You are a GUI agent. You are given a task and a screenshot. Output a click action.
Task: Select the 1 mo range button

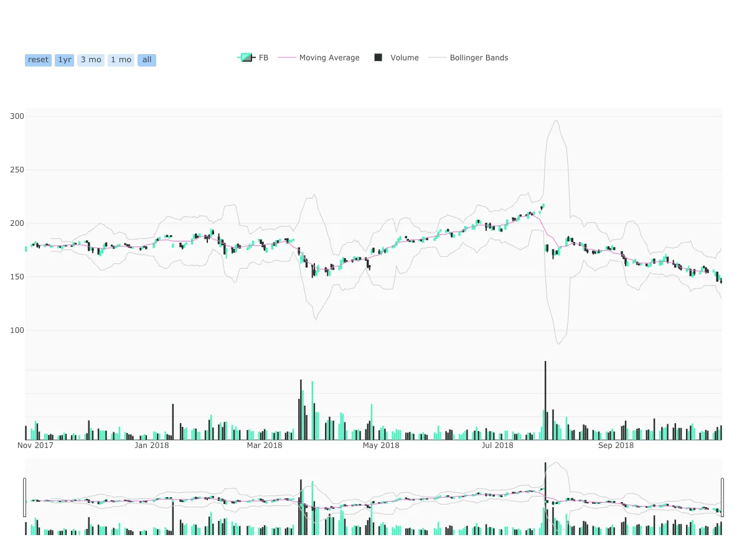coord(121,60)
